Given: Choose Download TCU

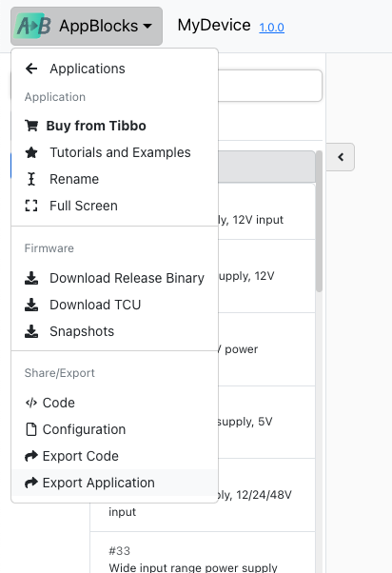Looking at the screenshot, I should point(114,305).
